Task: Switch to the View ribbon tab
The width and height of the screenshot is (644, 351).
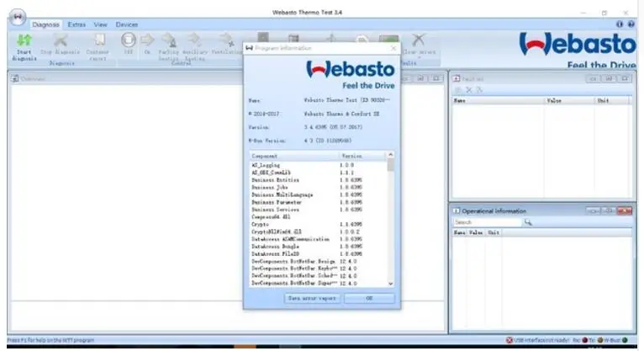Action: click(100, 24)
